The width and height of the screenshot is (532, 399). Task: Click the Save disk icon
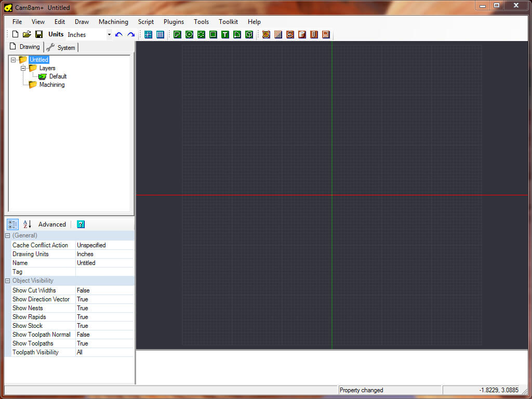click(x=39, y=34)
